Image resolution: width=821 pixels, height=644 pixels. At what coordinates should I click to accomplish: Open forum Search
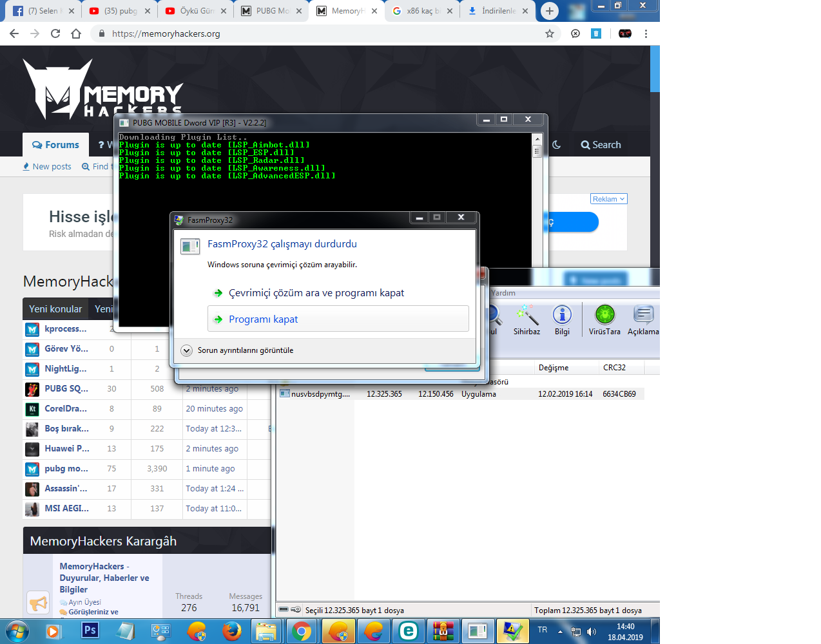[x=601, y=145]
